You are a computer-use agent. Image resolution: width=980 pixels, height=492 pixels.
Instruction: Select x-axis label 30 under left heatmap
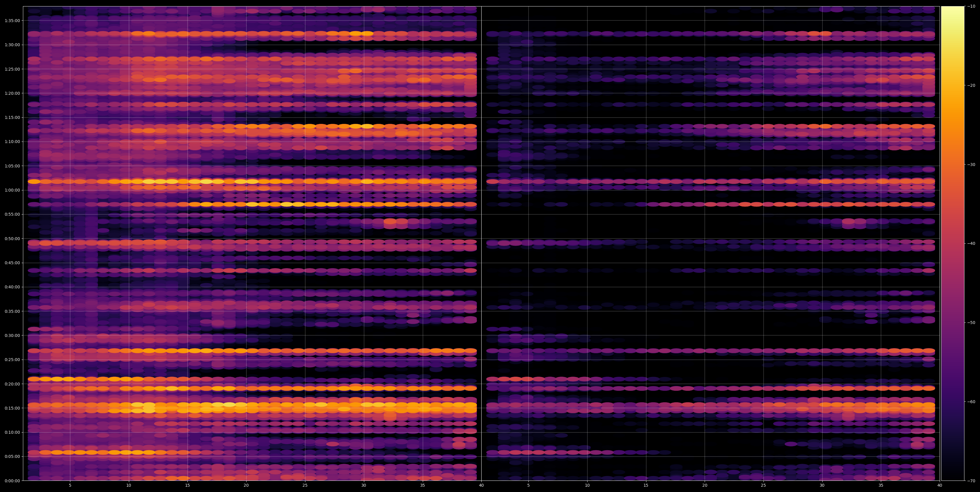[x=364, y=485]
